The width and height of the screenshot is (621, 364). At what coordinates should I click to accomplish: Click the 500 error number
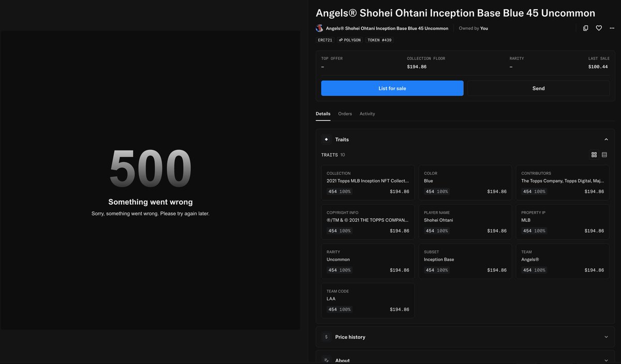[151, 169]
